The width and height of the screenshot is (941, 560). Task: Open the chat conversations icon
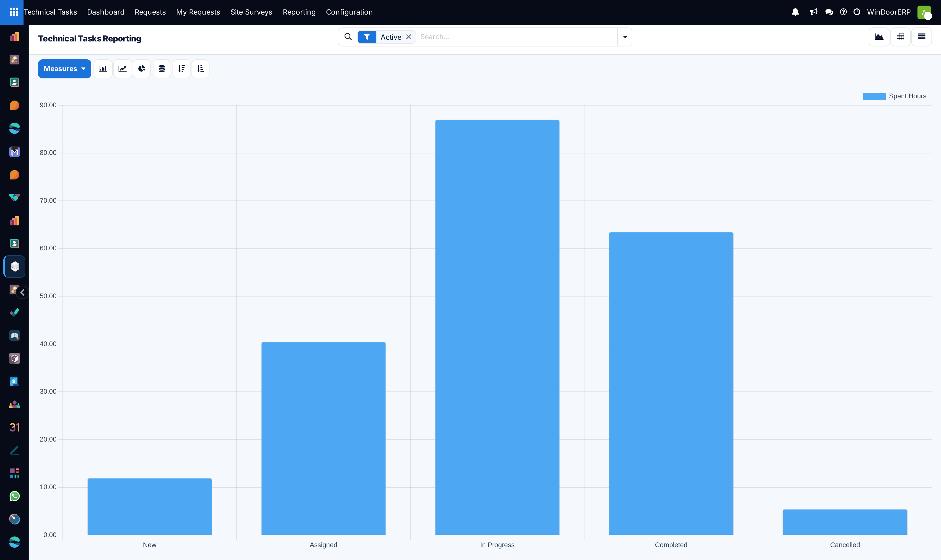[829, 12]
